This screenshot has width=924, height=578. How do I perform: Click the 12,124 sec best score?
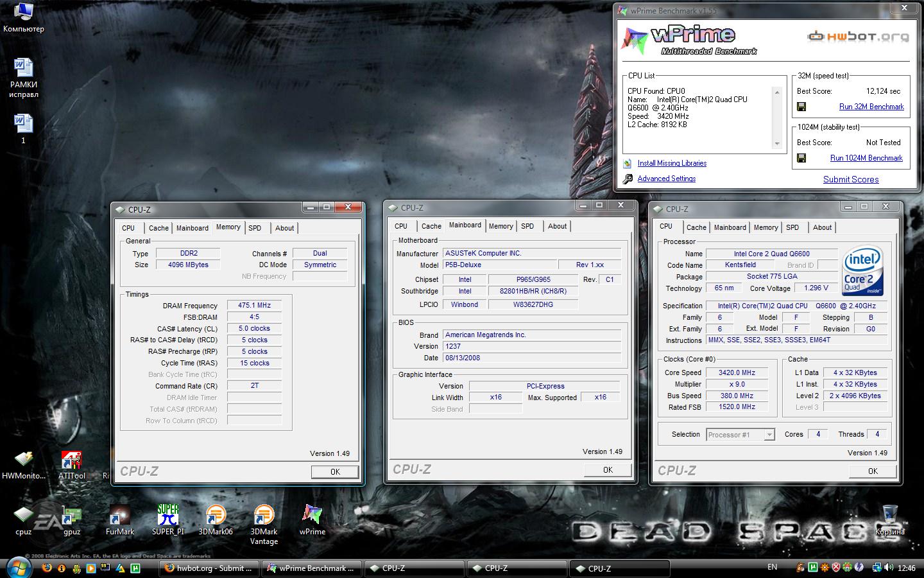pos(883,91)
